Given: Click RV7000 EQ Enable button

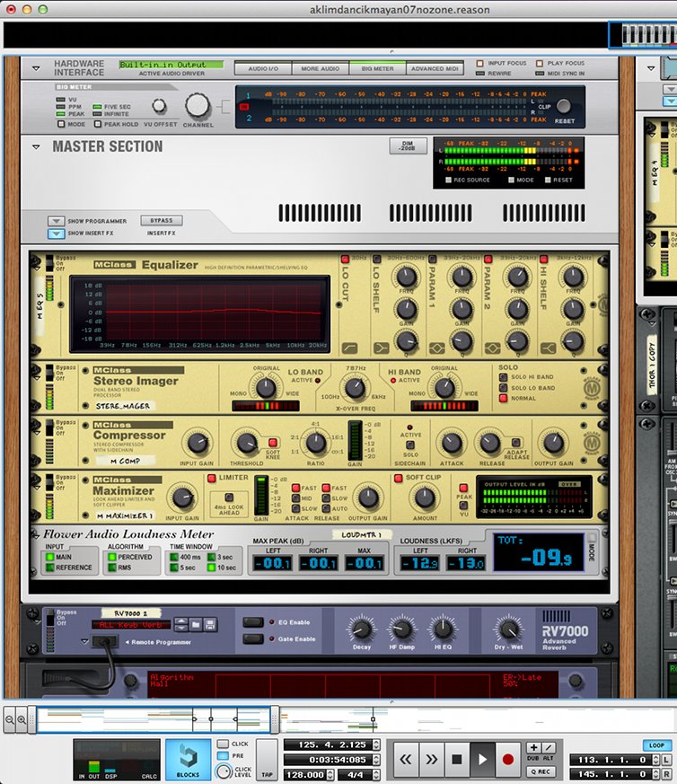Looking at the screenshot, I should point(253,622).
